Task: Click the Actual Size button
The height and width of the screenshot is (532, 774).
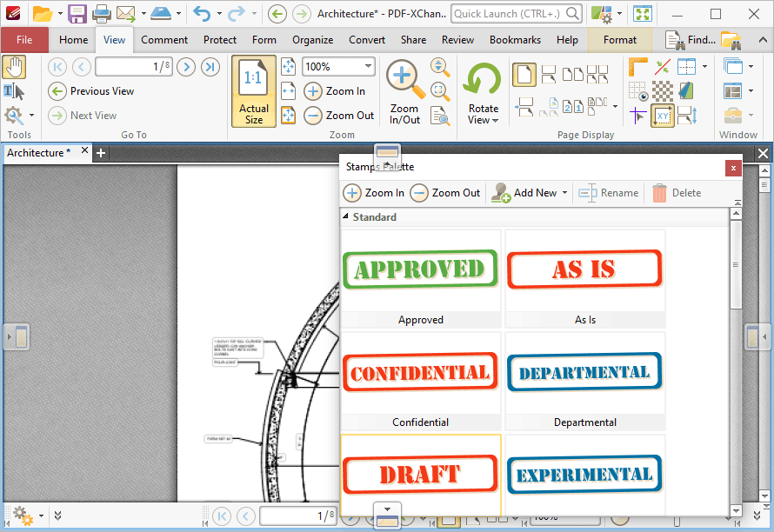Action: coord(254,91)
